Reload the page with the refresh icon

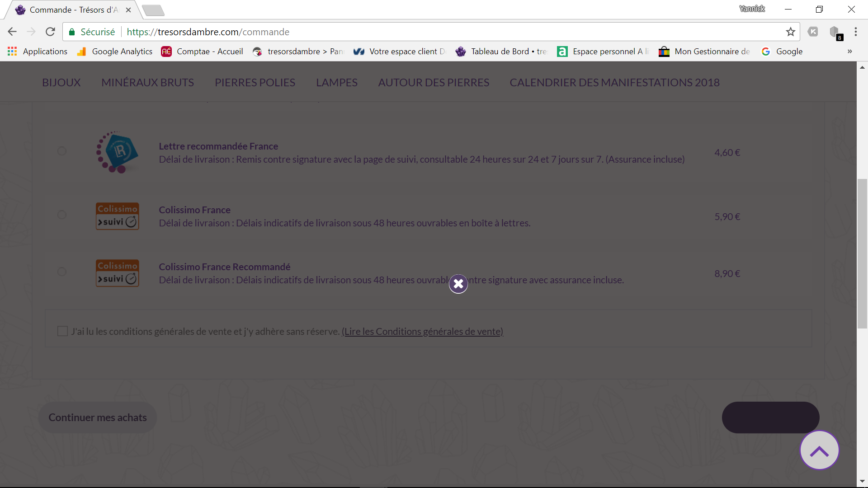click(x=50, y=32)
